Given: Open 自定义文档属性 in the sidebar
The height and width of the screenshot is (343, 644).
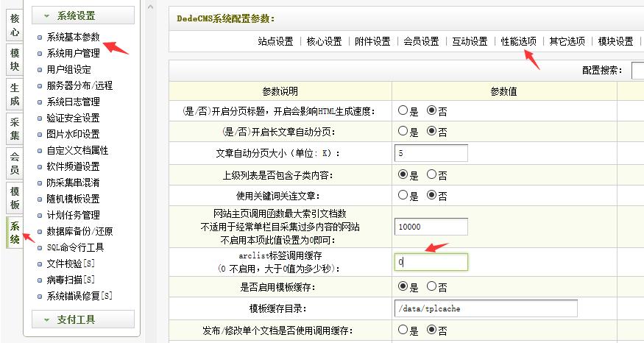Looking at the screenshot, I should [x=77, y=150].
